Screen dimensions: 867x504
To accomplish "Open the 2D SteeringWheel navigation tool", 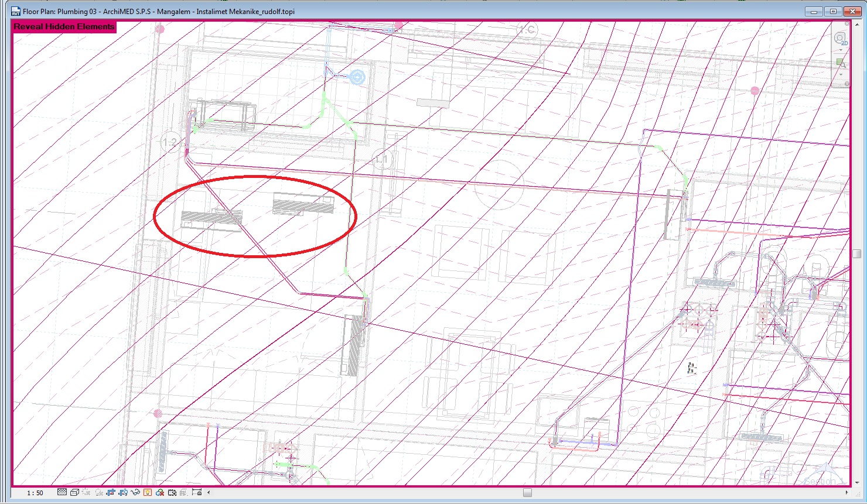I will [840, 37].
